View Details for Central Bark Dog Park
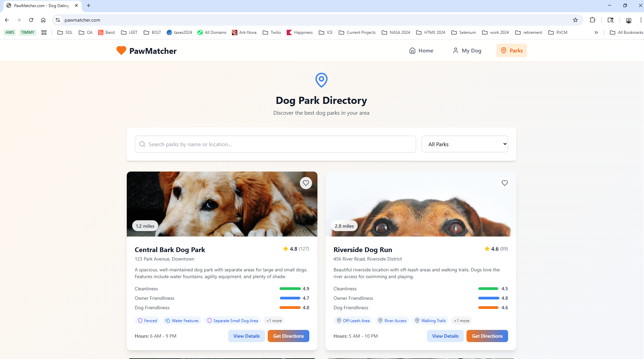This screenshot has width=644, height=359. [x=246, y=336]
